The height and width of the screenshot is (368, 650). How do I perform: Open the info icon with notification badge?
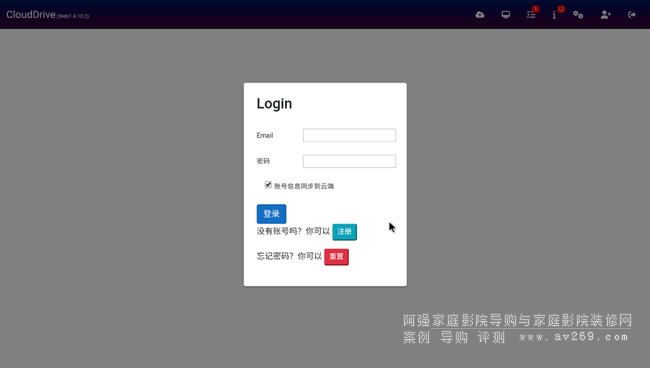pos(554,15)
